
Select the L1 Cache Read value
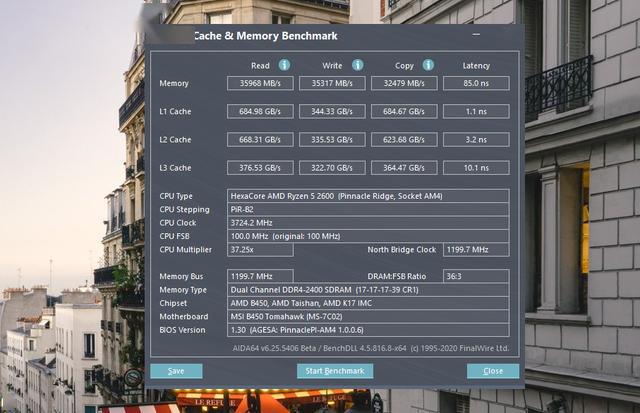pyautogui.click(x=260, y=111)
